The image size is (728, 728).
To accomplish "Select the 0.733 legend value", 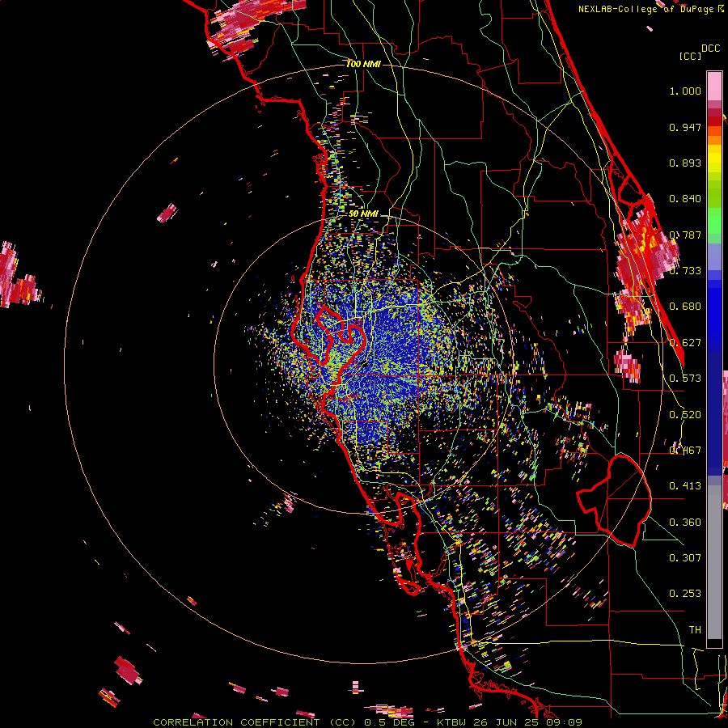I will click(685, 271).
